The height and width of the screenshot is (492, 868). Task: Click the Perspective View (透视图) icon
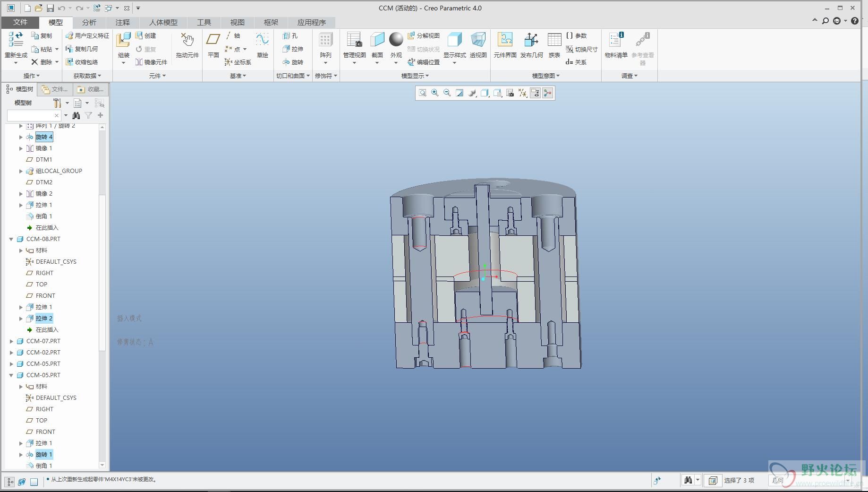click(x=478, y=39)
